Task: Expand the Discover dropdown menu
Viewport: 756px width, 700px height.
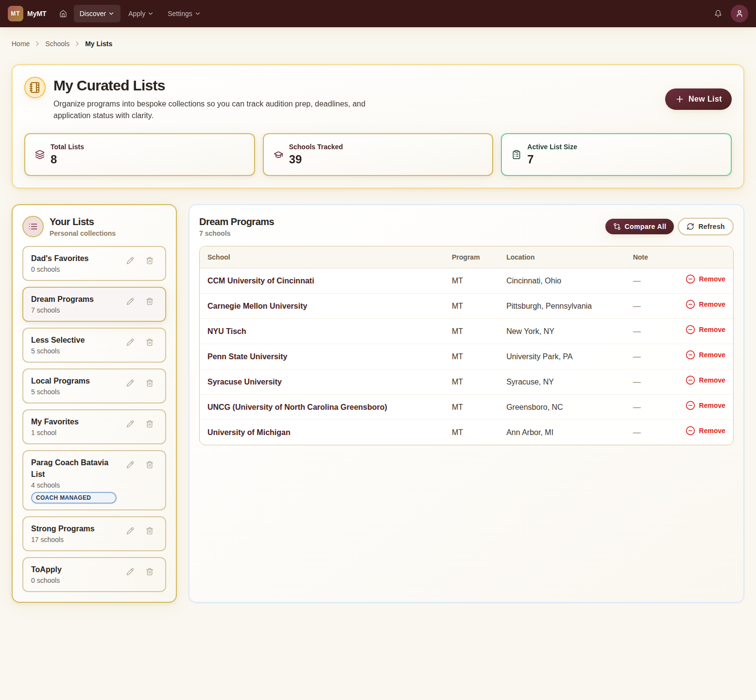Action: [x=97, y=14]
